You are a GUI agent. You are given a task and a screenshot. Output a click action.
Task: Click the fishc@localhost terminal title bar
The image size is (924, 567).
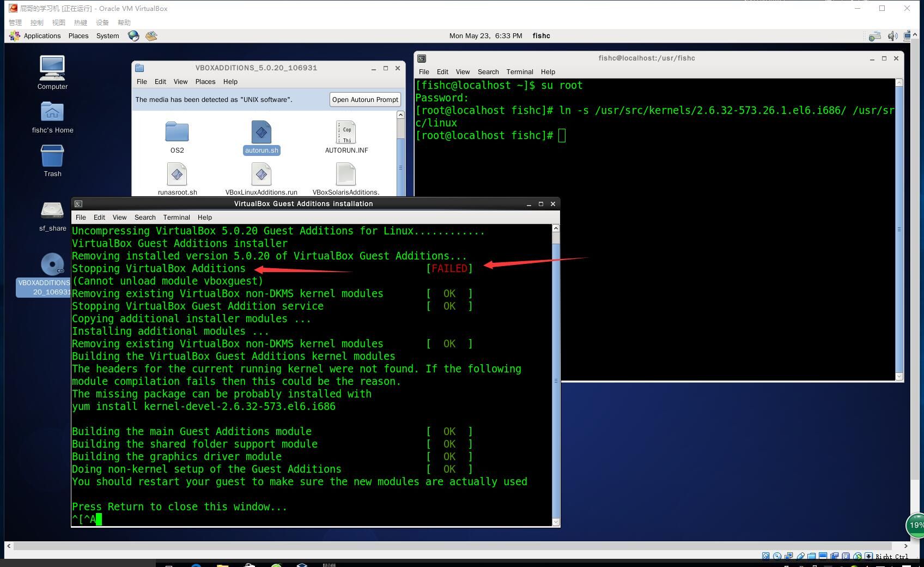click(646, 58)
